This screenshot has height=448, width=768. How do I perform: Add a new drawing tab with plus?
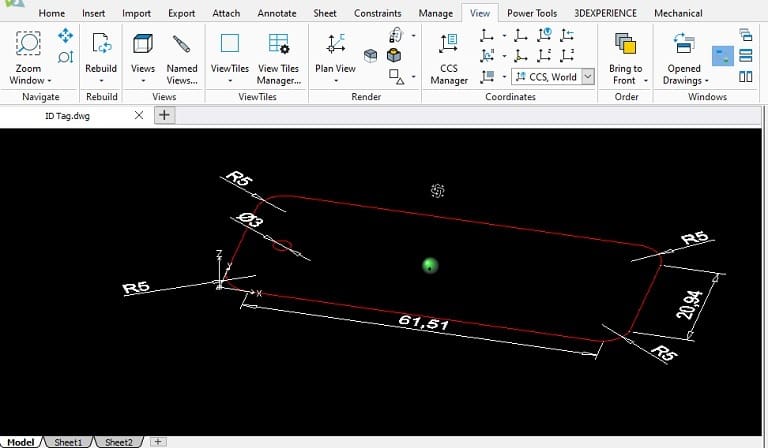tap(165, 116)
